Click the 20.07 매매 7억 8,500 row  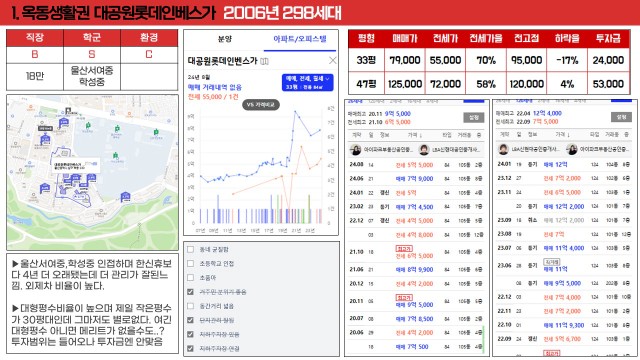416,319
